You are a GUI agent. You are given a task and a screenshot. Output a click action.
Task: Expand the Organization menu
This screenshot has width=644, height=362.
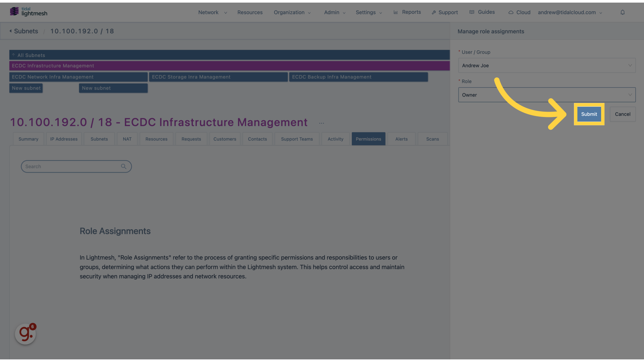(x=292, y=12)
